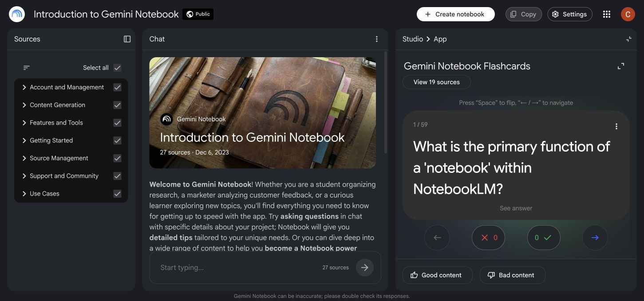Screen dimensions: 644x301
Task: Open notebook Settings
Action: pyautogui.click(x=570, y=14)
